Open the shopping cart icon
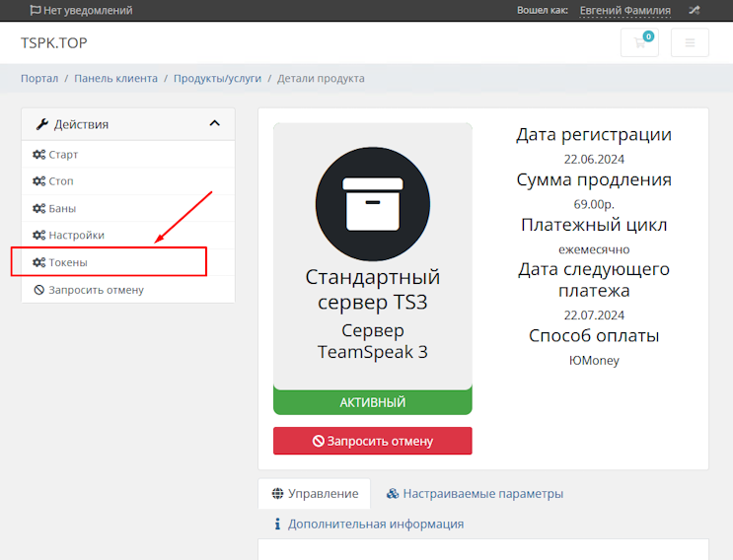Screen dimensions: 733x560 (639, 43)
